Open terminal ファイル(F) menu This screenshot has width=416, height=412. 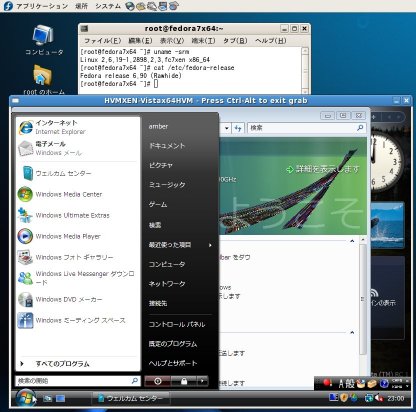point(103,41)
